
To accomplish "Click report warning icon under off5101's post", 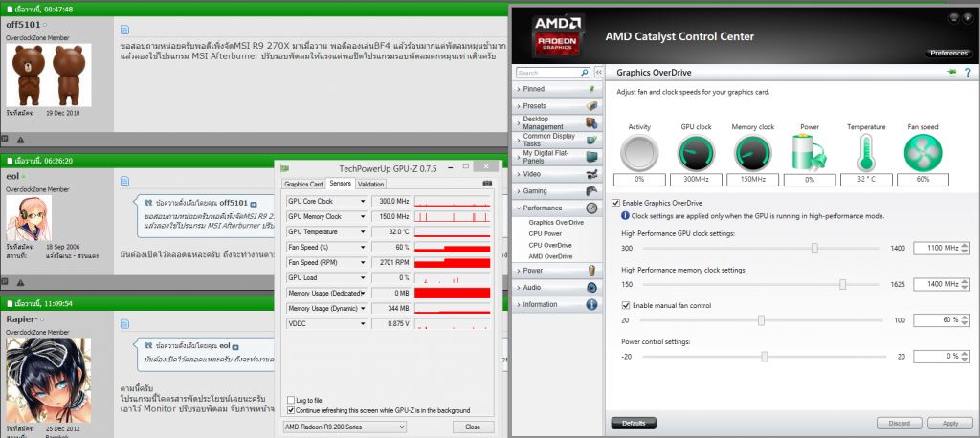I will click(x=20, y=140).
